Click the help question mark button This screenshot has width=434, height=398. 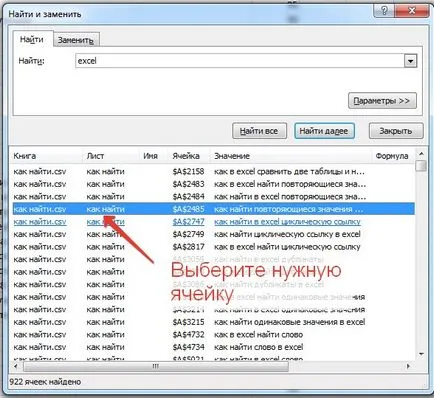(384, 10)
